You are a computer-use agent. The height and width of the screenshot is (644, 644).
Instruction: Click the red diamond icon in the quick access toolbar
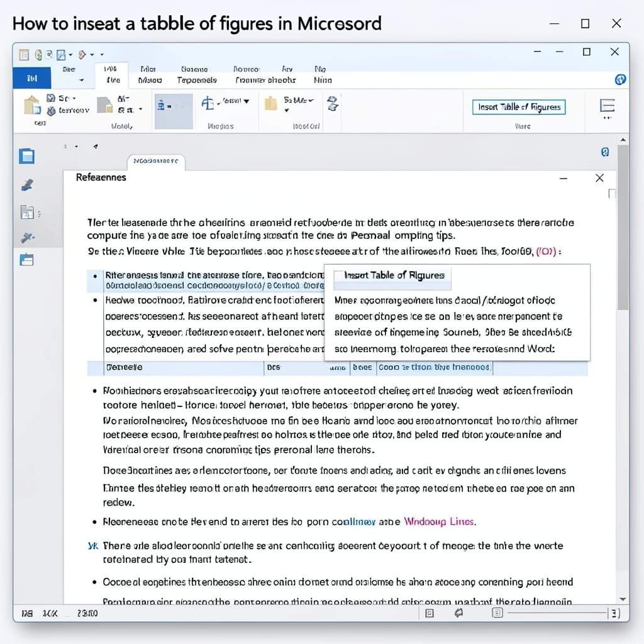click(82, 55)
